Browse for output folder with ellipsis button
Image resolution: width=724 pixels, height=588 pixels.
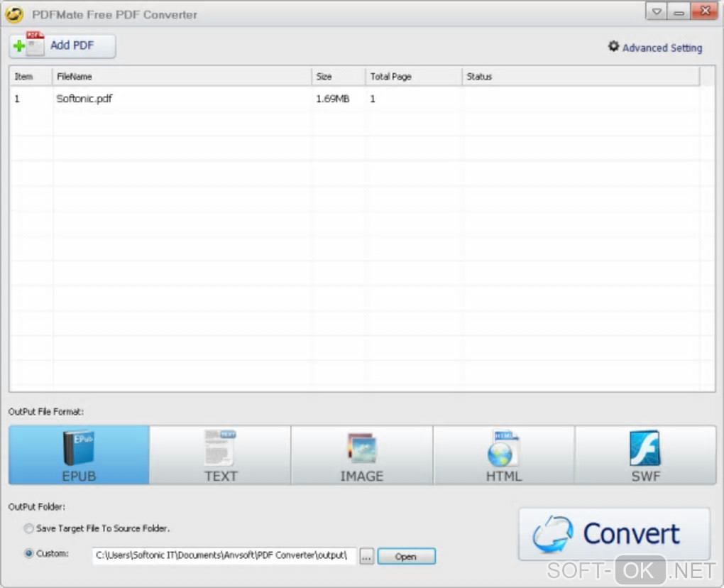click(367, 557)
